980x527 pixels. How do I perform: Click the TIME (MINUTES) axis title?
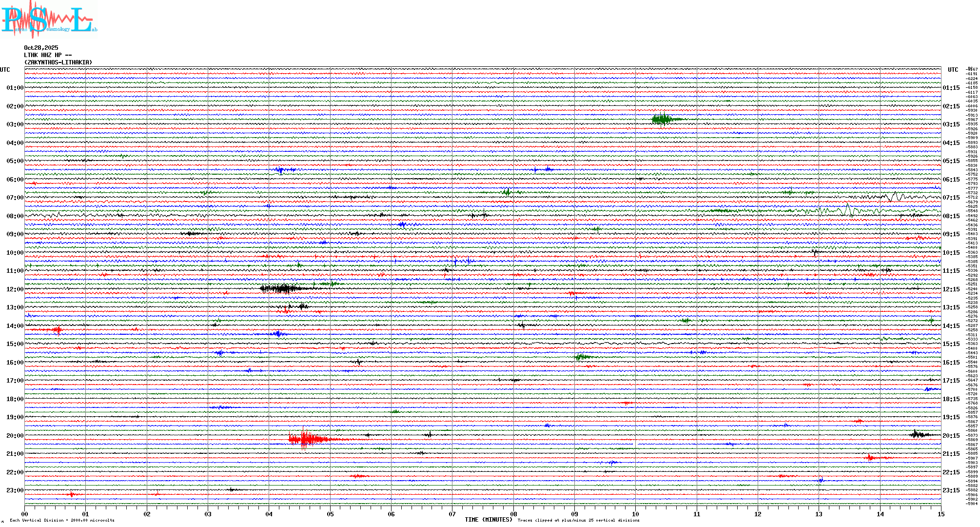point(488,520)
